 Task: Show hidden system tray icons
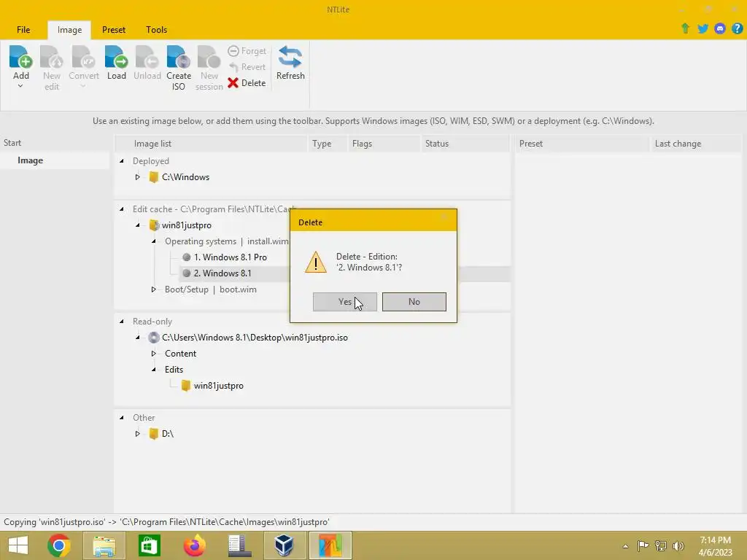(x=625, y=546)
